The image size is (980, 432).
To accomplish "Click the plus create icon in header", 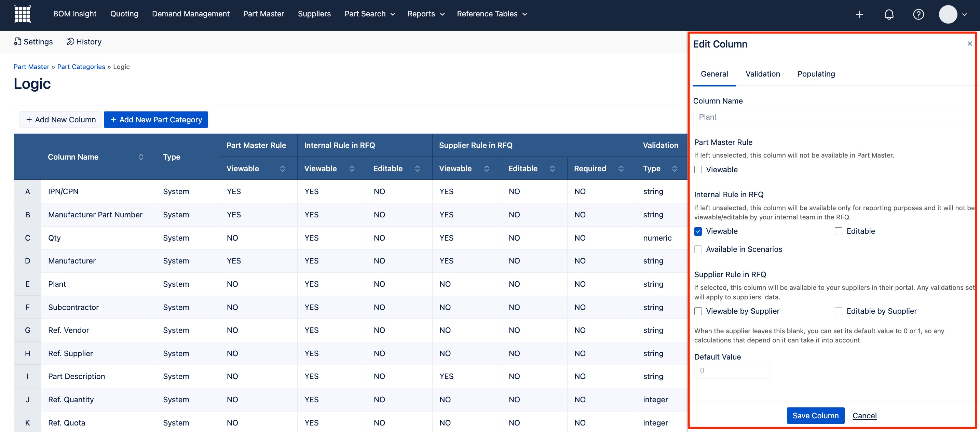I will [859, 14].
